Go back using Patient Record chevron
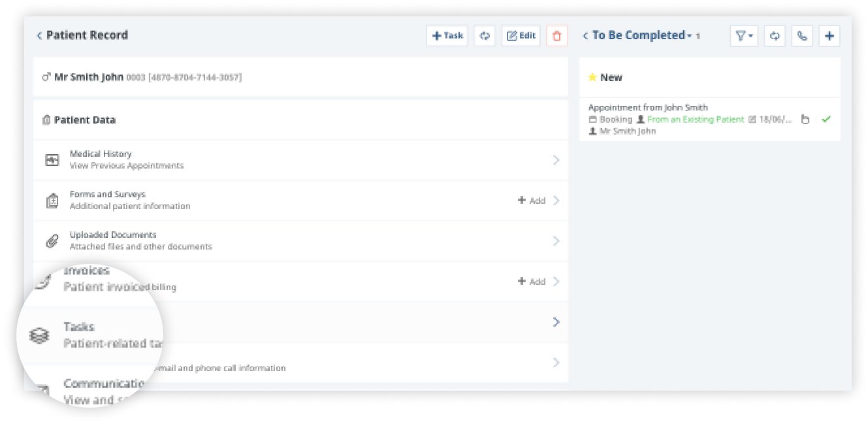The width and height of the screenshot is (868, 424). [x=39, y=35]
